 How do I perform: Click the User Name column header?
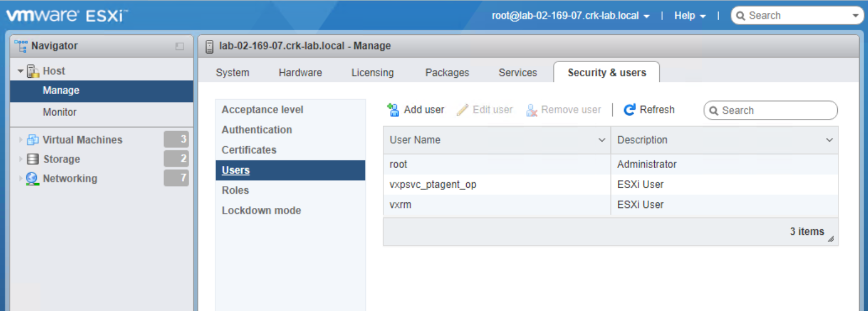[x=497, y=140]
